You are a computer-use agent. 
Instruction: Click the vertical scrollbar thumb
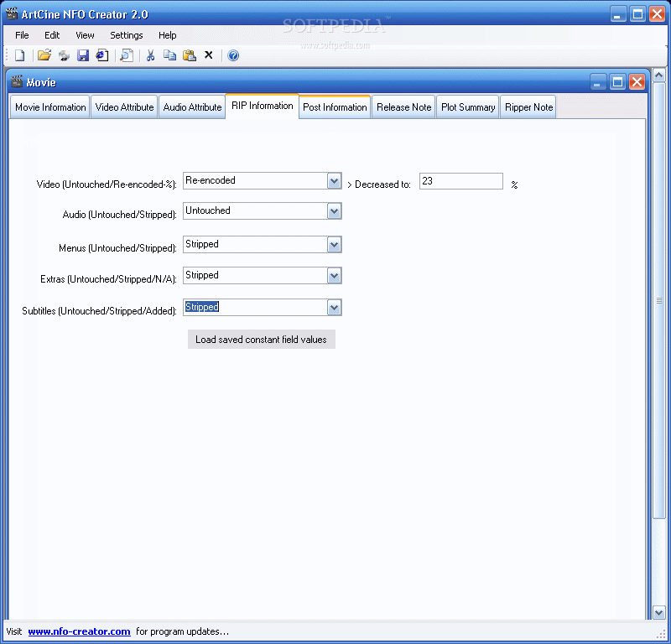click(x=659, y=300)
